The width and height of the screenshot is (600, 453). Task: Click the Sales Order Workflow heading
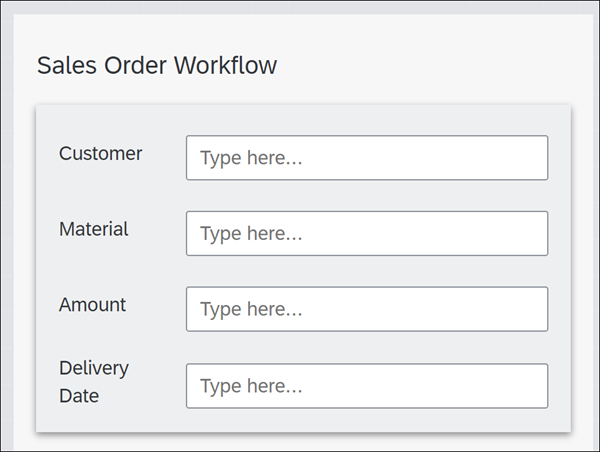157,65
